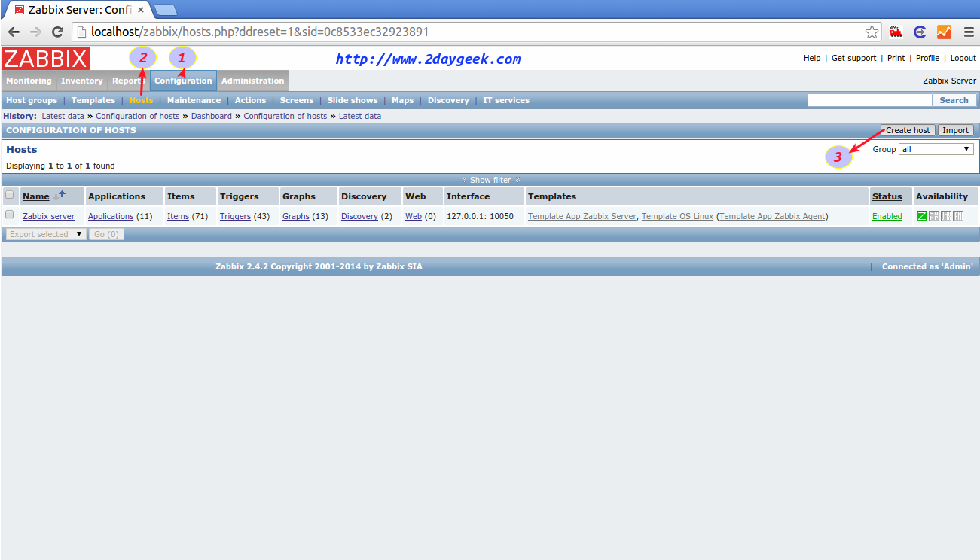The width and height of the screenshot is (980, 560).
Task: Click the SNMP availability icon
Action: click(934, 216)
